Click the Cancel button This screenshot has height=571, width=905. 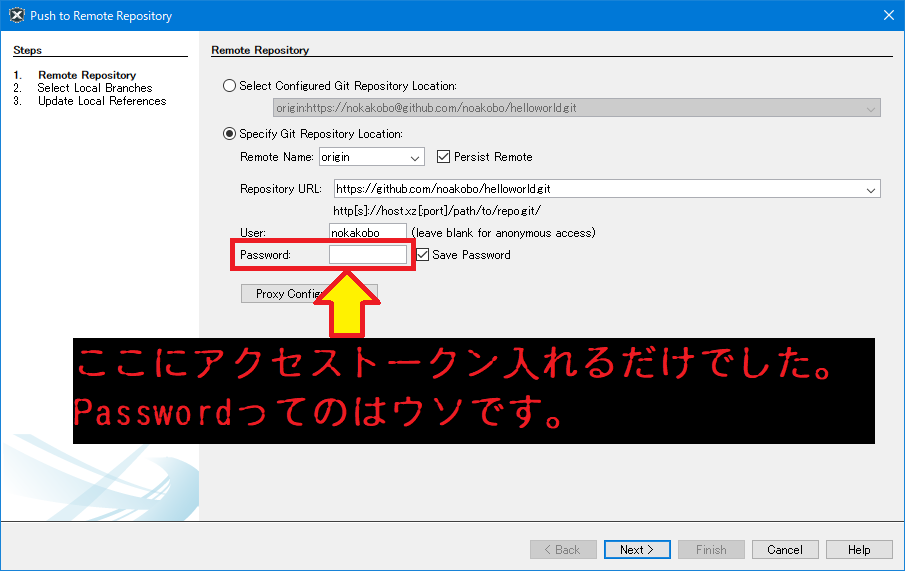[785, 550]
